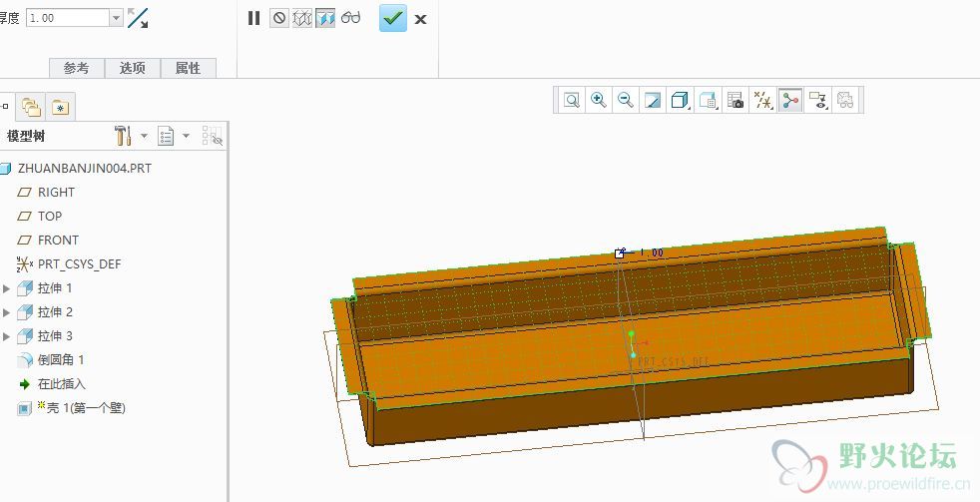This screenshot has height=502, width=980.
Task: Expand the 拉伸 2 feature node
Action: 6,312
